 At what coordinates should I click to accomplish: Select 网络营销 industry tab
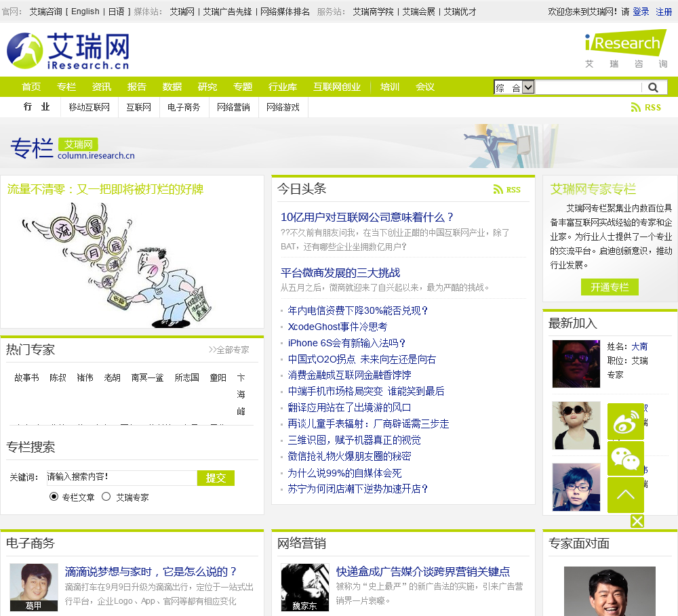[x=233, y=107]
